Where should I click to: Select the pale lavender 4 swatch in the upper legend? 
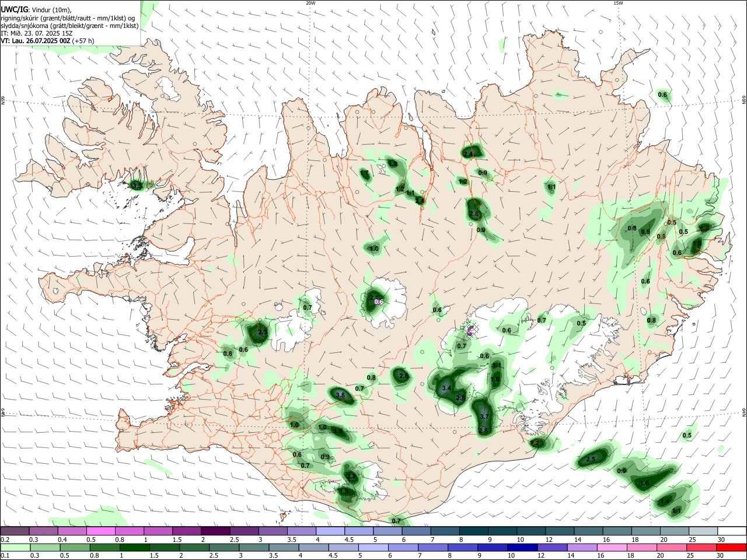[330, 531]
